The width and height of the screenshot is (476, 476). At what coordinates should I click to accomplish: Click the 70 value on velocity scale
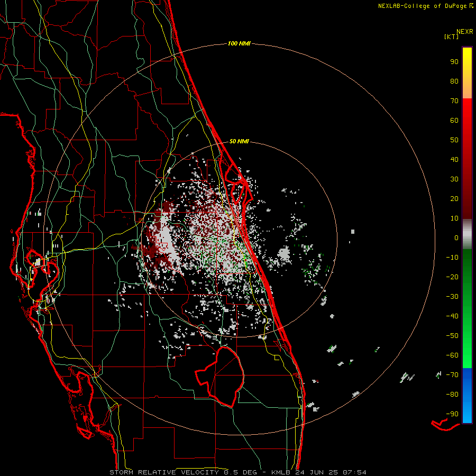pos(454,101)
